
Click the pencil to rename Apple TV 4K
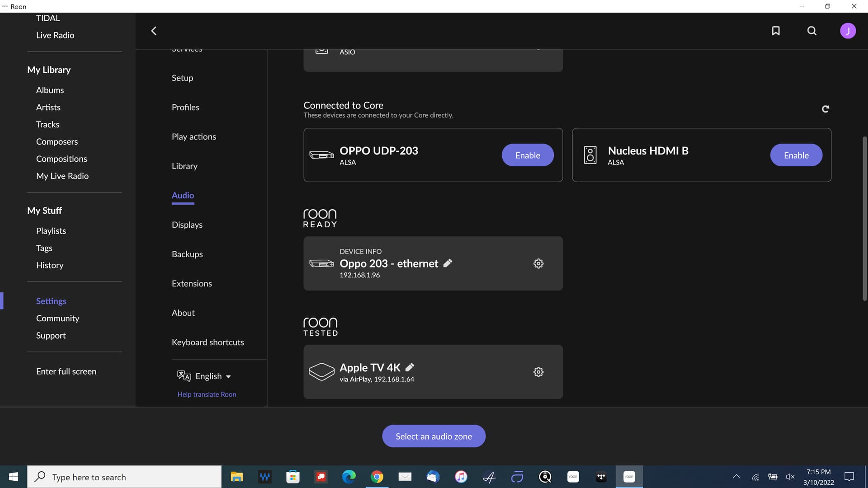coord(410,367)
